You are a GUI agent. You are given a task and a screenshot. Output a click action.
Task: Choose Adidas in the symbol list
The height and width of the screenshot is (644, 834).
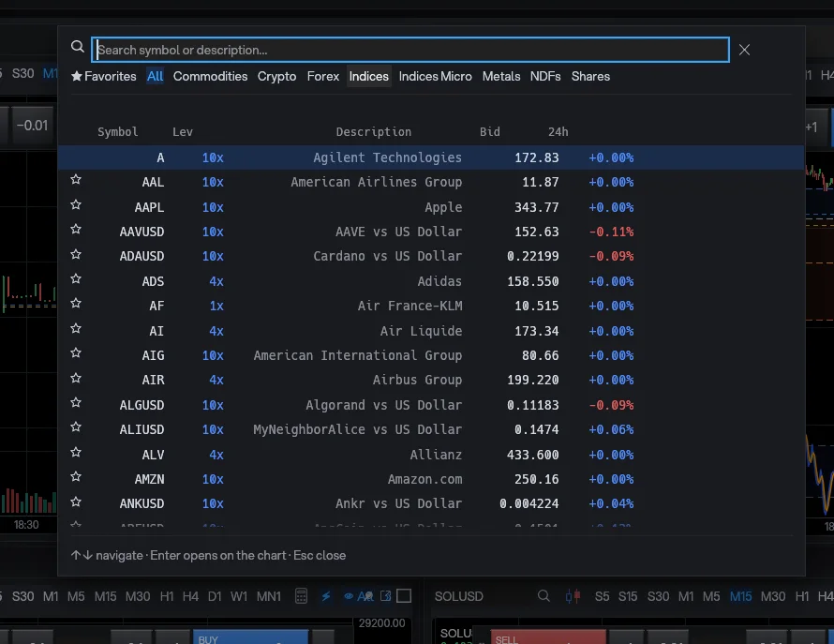pos(439,281)
